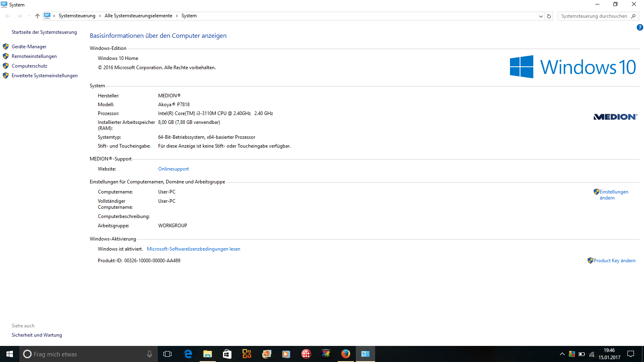Click the WORKGROUP value
644x362 pixels.
(173, 226)
